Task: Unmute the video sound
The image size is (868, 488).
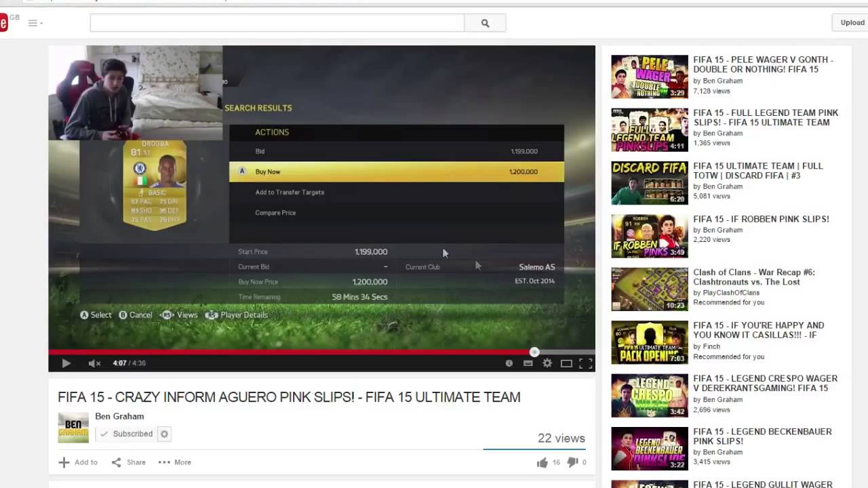Action: (94, 363)
